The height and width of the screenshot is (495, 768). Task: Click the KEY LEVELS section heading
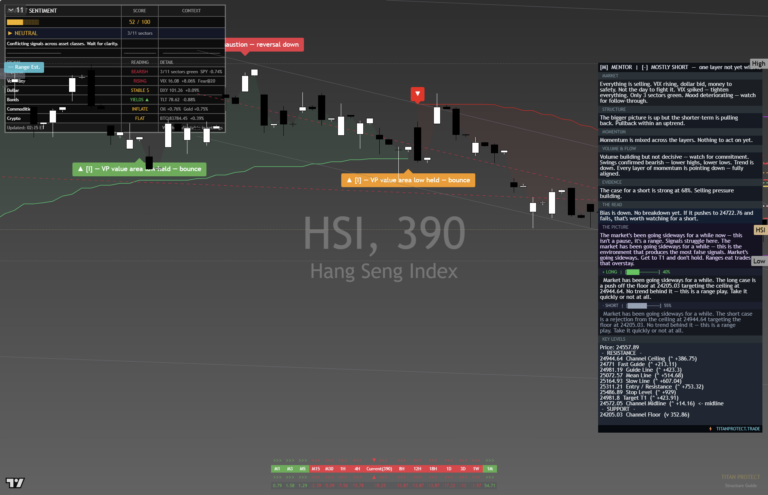click(x=613, y=339)
